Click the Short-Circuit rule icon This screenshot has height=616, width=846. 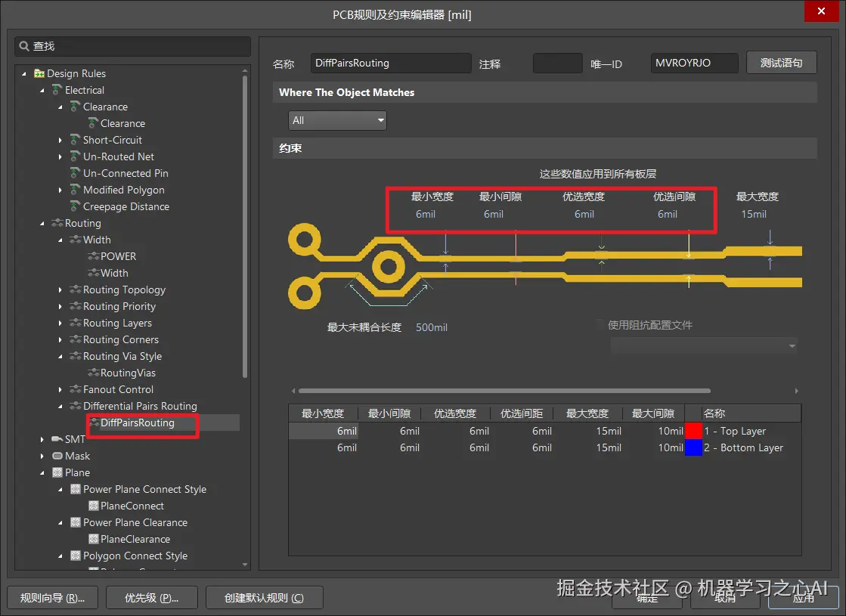pyautogui.click(x=76, y=140)
